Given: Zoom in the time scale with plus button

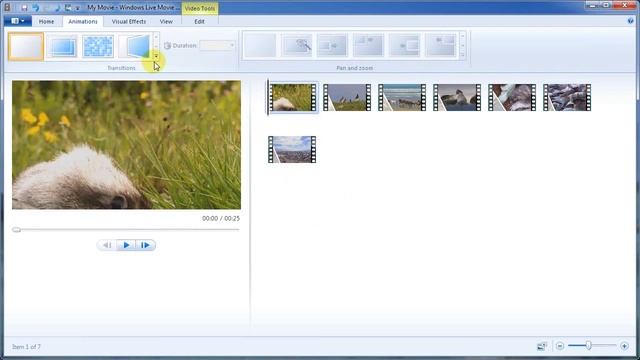Looking at the screenshot, I should click(x=624, y=346).
